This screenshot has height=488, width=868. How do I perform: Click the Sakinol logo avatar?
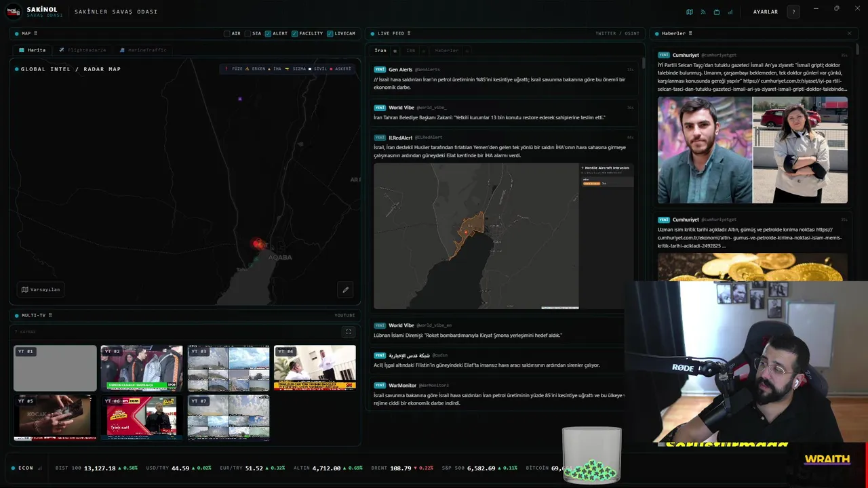click(x=14, y=12)
